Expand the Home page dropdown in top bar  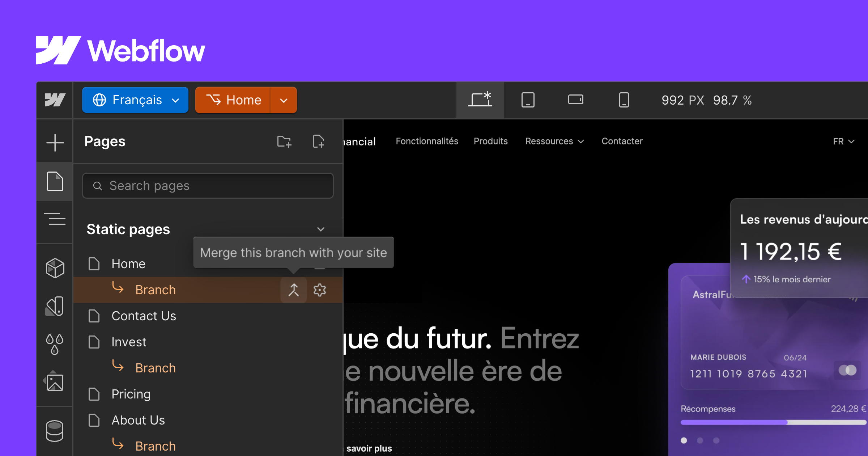point(283,100)
